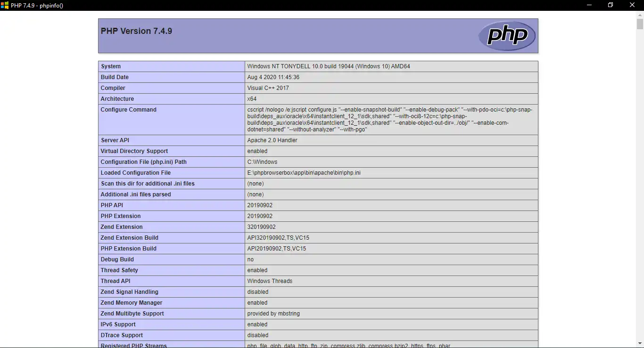Minimize the phpinfo window
Viewport: 644px width, 348px height.
tap(589, 5)
